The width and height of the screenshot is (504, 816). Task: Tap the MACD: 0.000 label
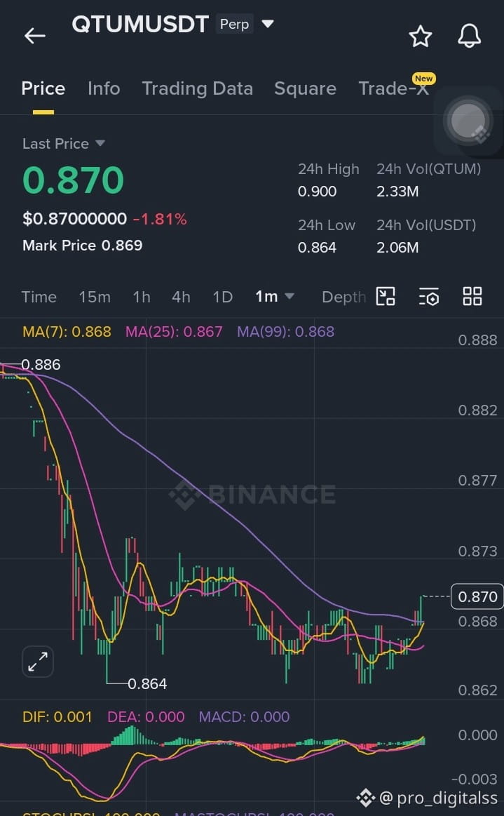(x=244, y=717)
